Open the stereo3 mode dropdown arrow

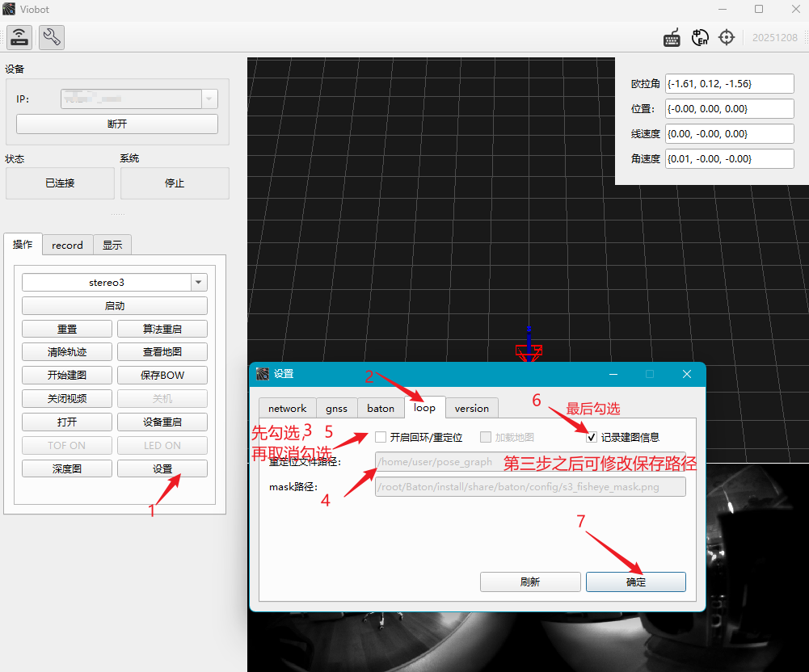point(199,283)
